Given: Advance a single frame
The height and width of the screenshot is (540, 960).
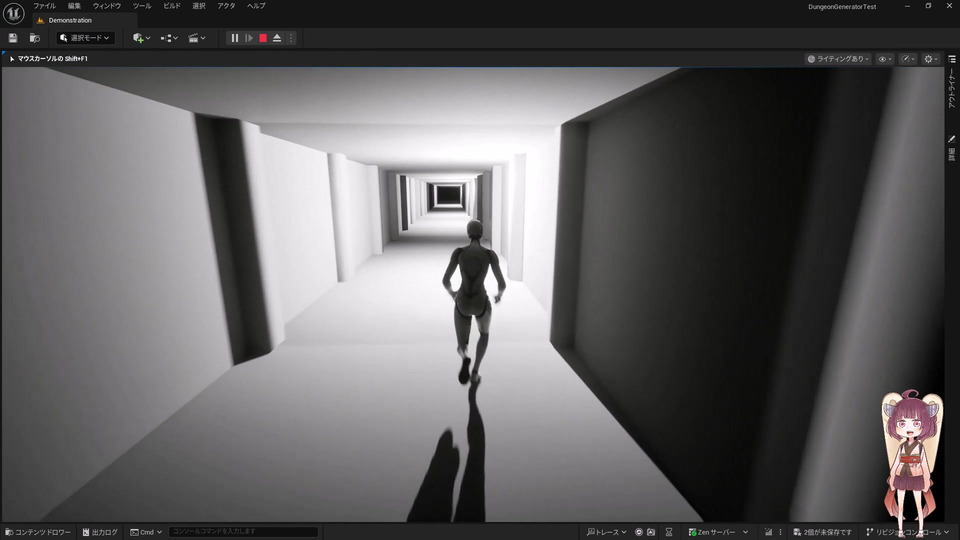Looking at the screenshot, I should pos(249,38).
